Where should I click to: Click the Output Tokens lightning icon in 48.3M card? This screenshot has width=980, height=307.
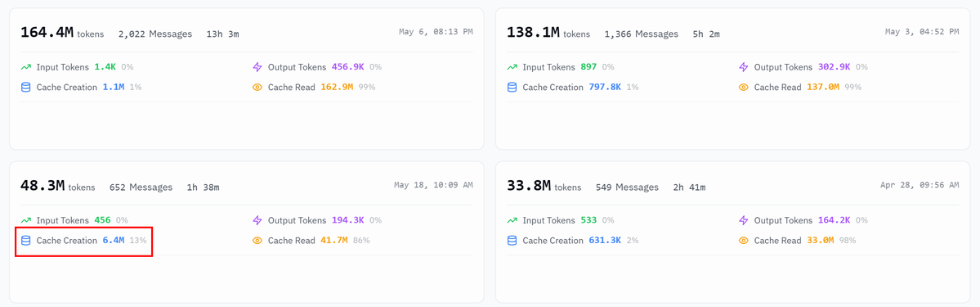coord(257,220)
